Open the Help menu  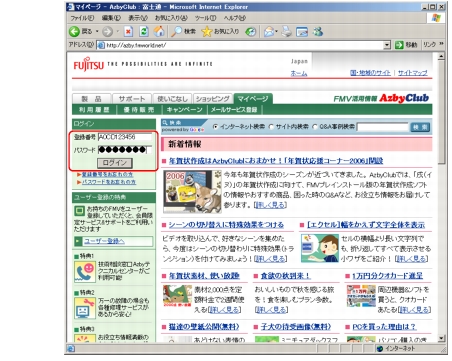click(x=235, y=18)
